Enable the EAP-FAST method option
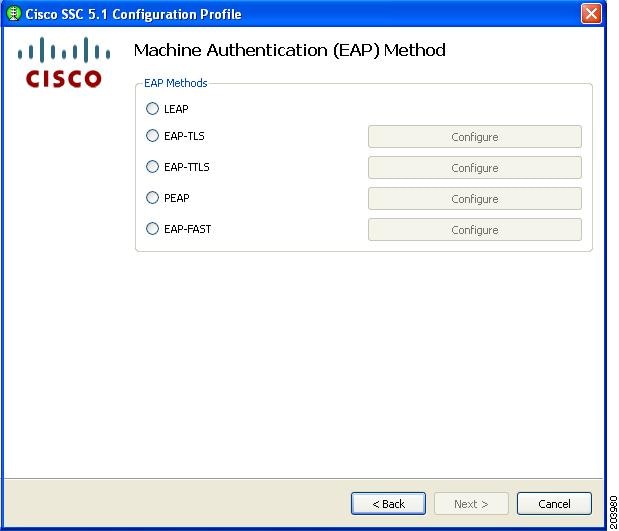Viewport: 619px width, 531px height. click(x=152, y=229)
